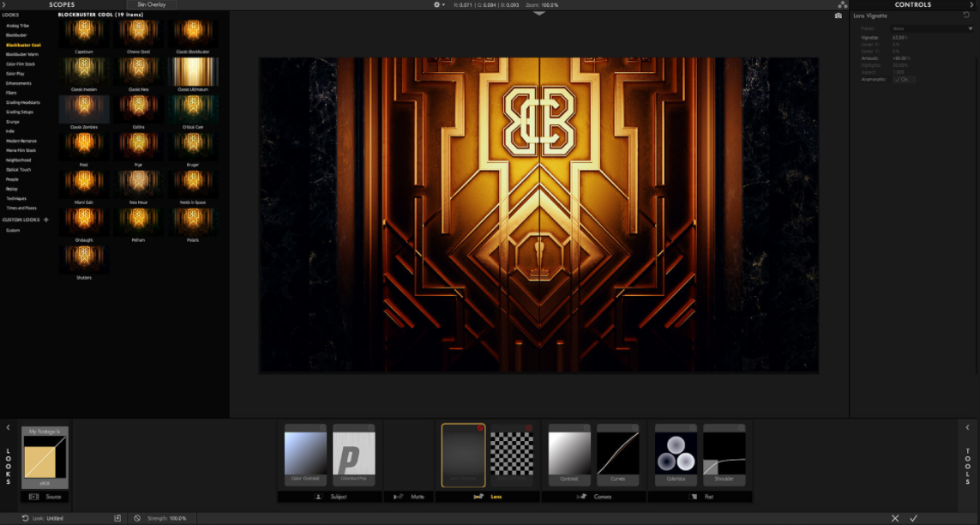This screenshot has width=980, height=525.
Task: Select the Blockbuster Warm looks category
Action: pyautogui.click(x=21, y=54)
